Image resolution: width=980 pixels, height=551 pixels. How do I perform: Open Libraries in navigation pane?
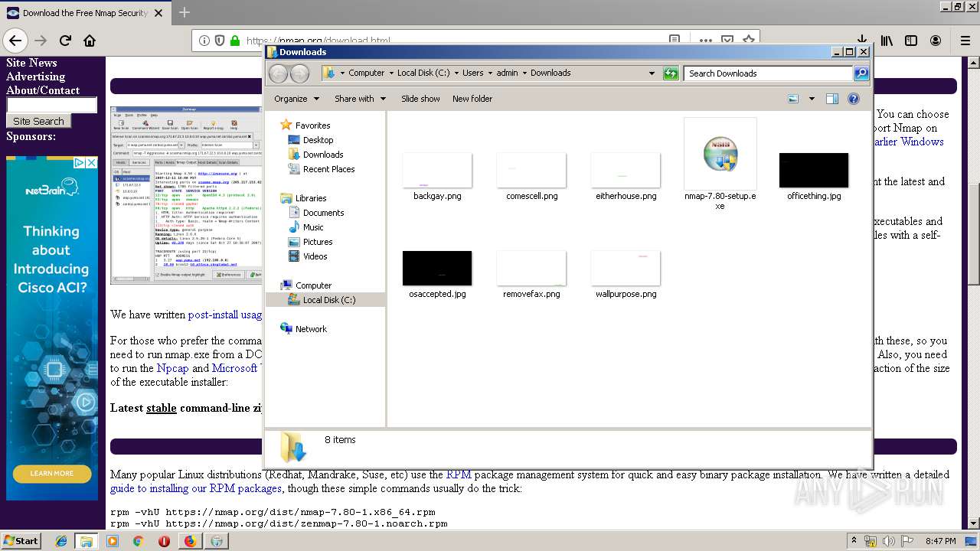pyautogui.click(x=311, y=198)
